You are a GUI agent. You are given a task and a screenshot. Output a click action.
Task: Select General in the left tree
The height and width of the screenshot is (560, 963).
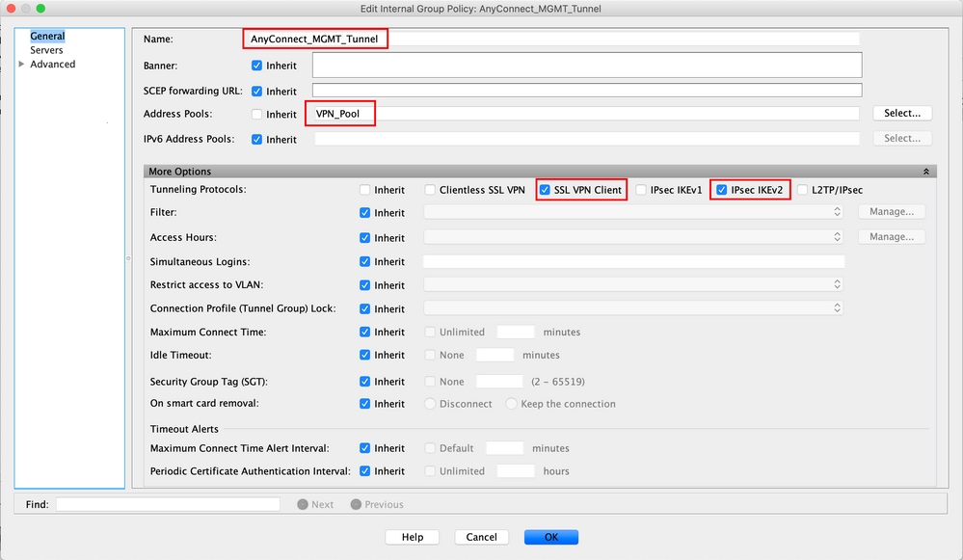pos(47,37)
